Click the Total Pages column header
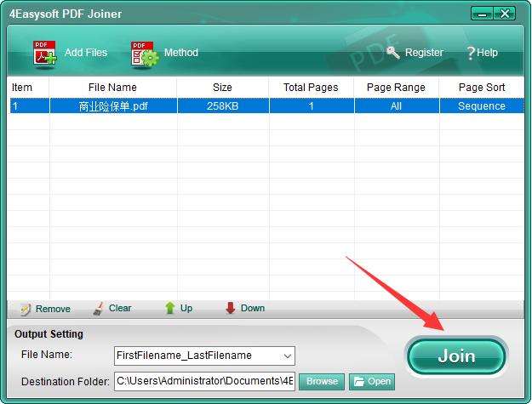 click(x=311, y=88)
